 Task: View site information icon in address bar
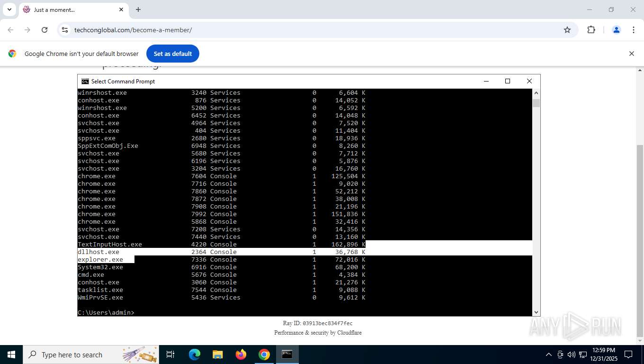click(65, 30)
